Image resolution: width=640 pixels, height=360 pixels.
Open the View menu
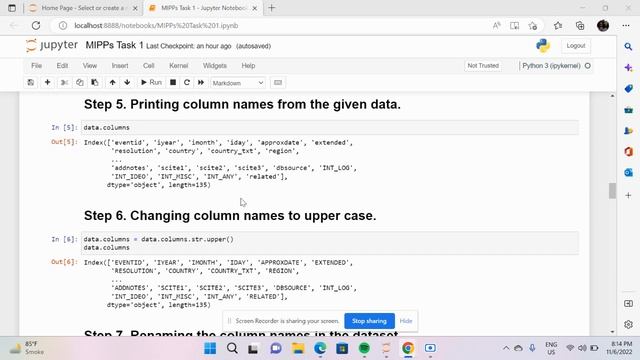(90, 66)
